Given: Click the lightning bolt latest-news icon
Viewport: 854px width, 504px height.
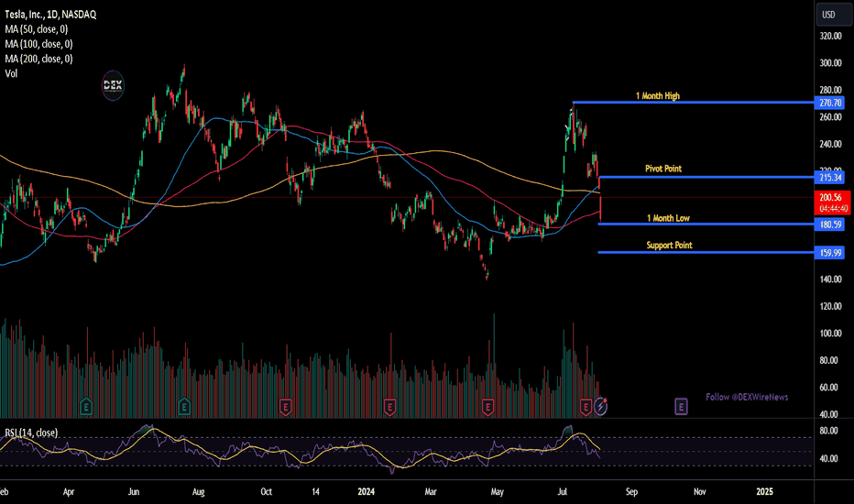Looking at the screenshot, I should coord(601,407).
